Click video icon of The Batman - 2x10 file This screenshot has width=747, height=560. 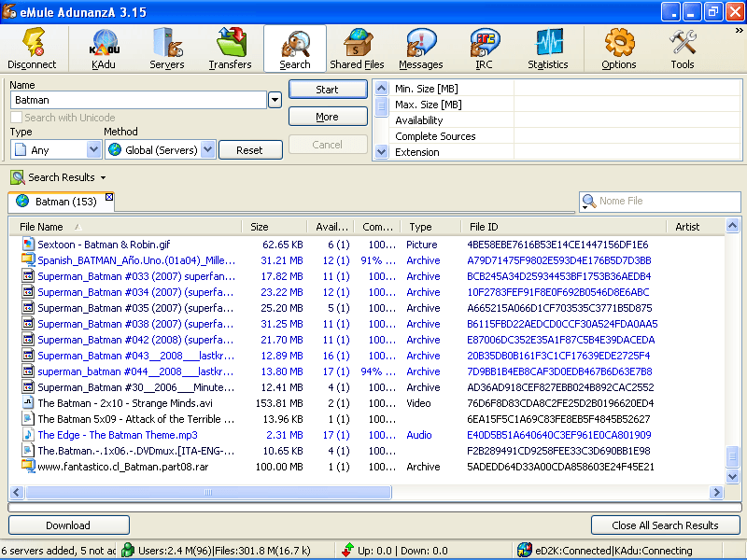[28, 403]
